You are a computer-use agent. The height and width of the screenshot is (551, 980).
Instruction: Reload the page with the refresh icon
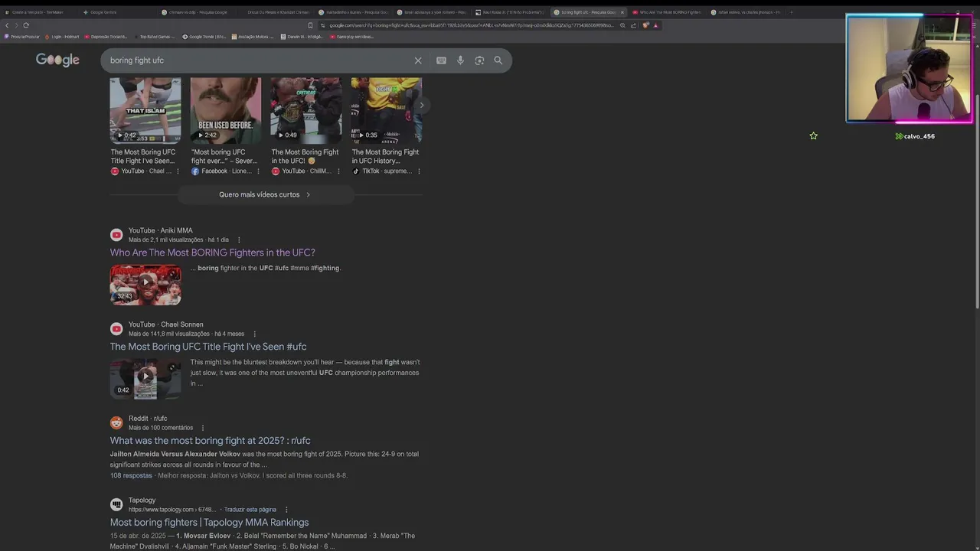pyautogui.click(x=26, y=25)
